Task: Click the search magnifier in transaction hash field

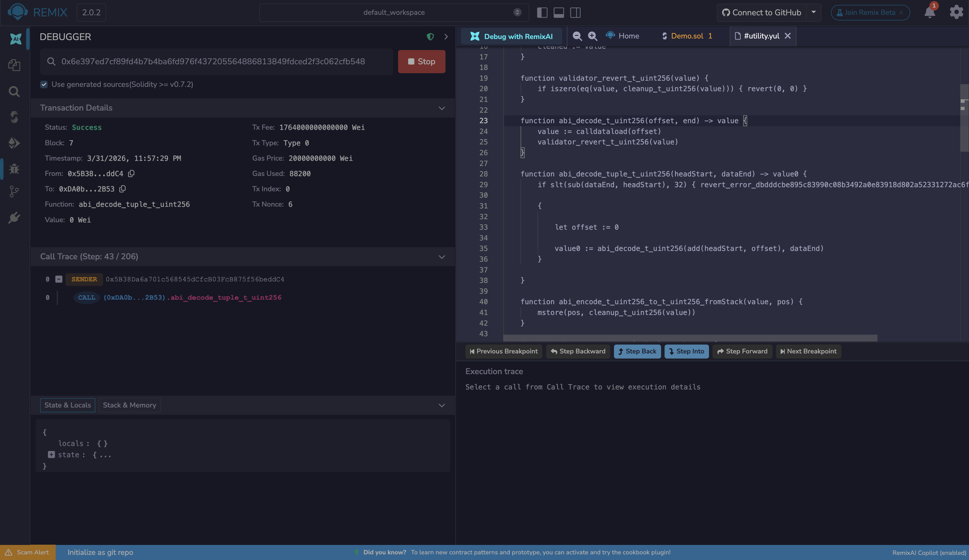Action: pos(51,62)
